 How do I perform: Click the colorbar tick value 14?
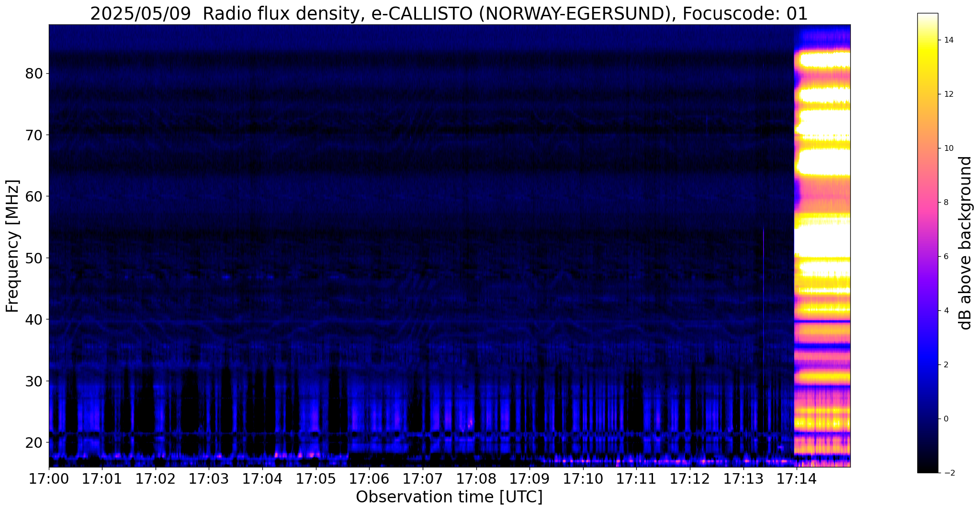pos(947,40)
